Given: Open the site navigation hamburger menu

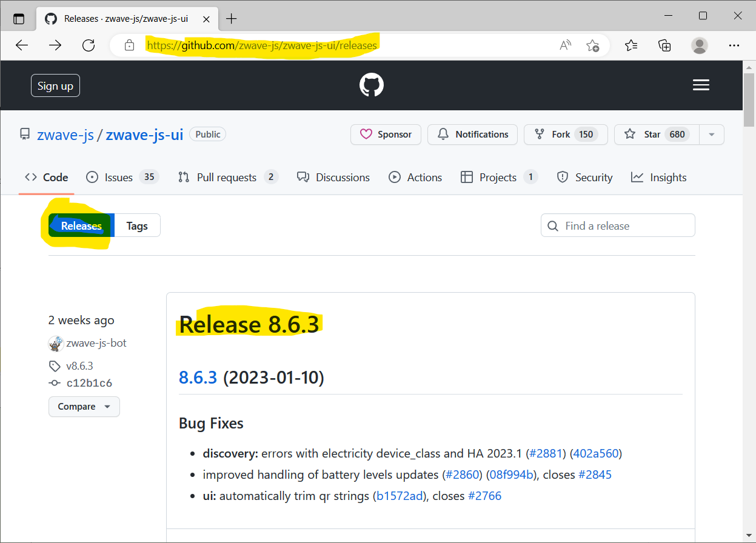Looking at the screenshot, I should pos(701,85).
